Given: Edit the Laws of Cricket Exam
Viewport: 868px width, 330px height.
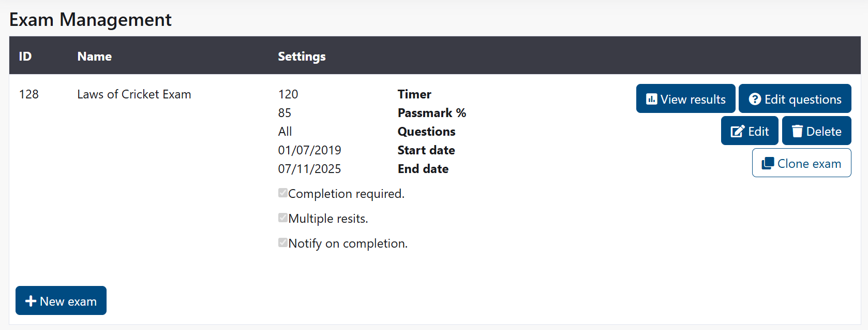Looking at the screenshot, I should tap(749, 131).
